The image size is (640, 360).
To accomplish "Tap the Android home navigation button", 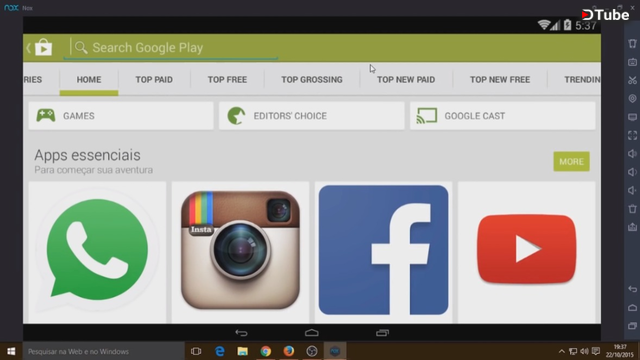I will 312,333.
